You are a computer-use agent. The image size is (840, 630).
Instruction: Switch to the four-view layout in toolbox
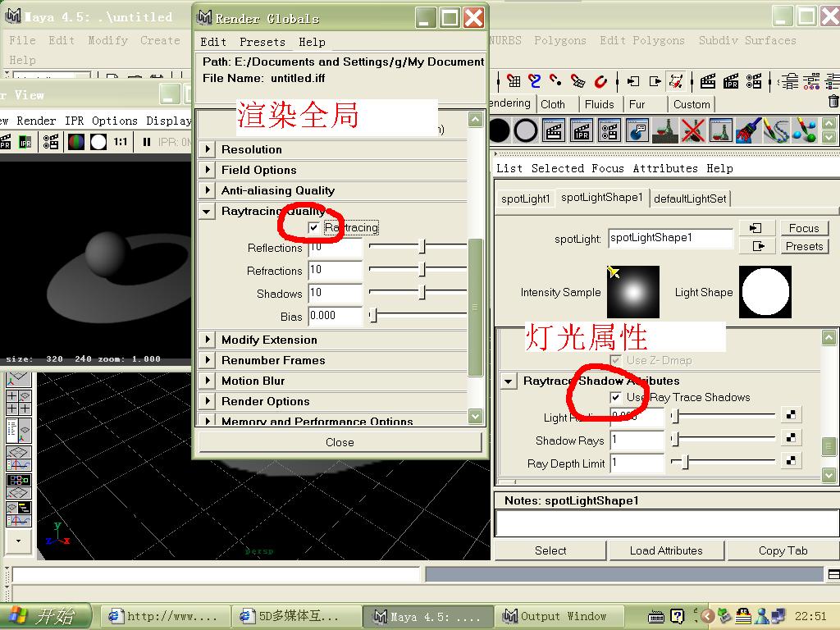pyautogui.click(x=19, y=402)
